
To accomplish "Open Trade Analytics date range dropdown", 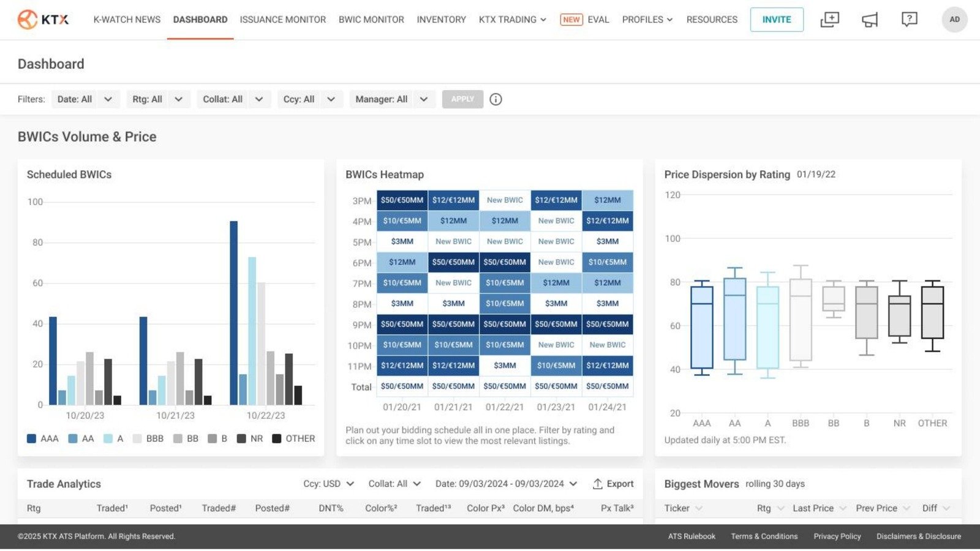I will point(507,484).
